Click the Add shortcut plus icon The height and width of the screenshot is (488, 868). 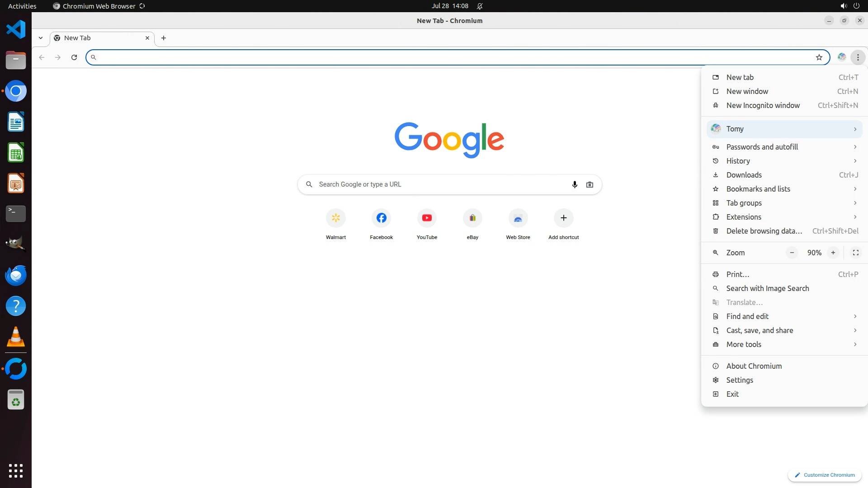point(563,218)
